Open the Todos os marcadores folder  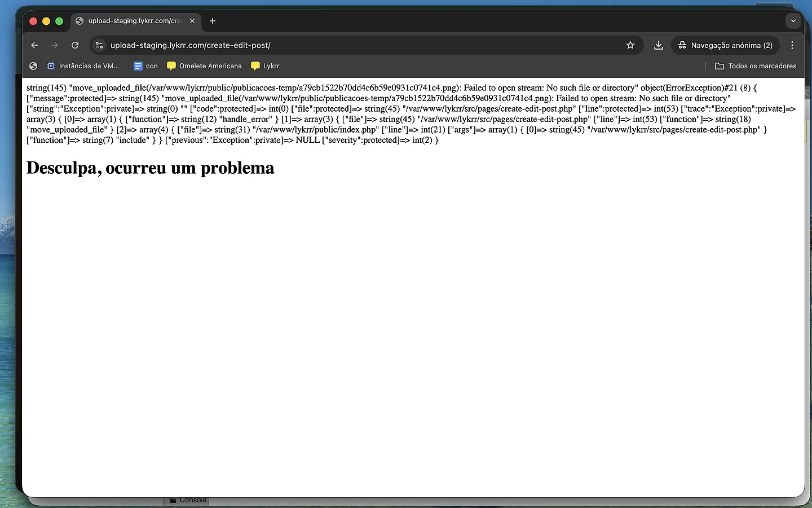coord(756,66)
